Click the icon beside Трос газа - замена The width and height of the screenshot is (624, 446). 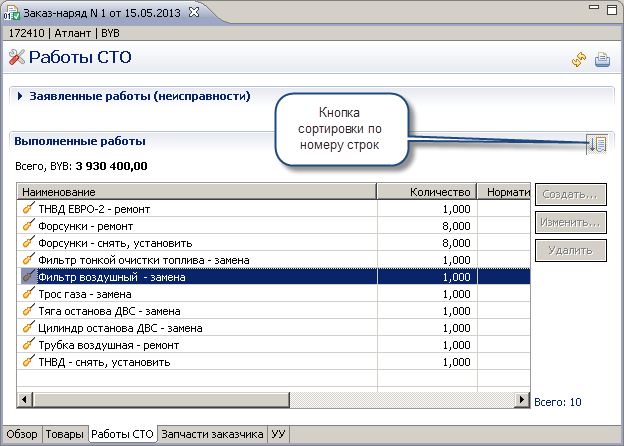click(x=28, y=294)
